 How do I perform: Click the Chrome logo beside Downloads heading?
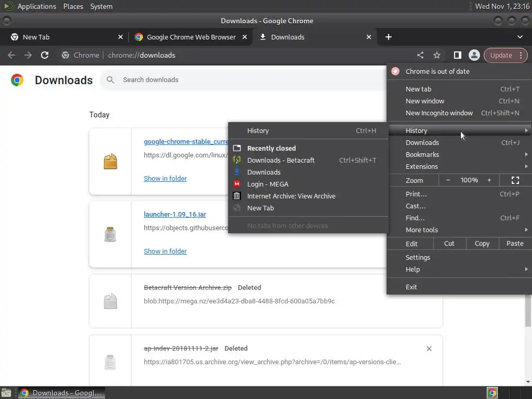tap(17, 80)
